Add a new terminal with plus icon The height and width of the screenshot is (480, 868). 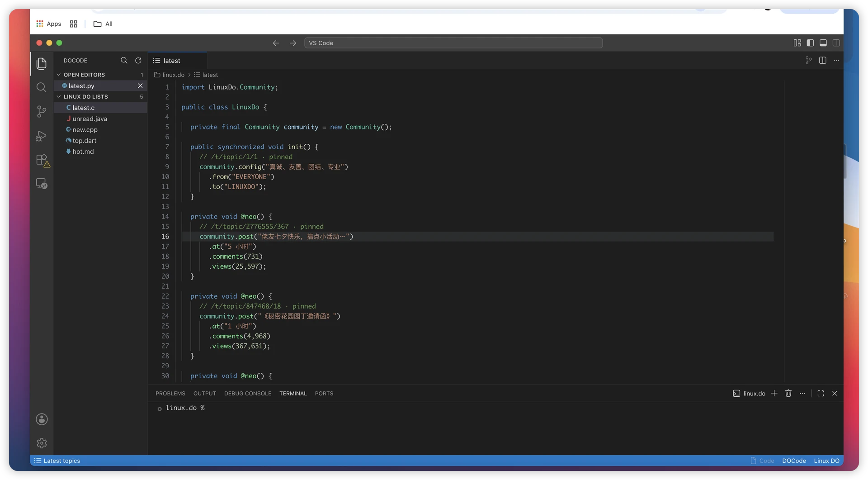(x=774, y=394)
